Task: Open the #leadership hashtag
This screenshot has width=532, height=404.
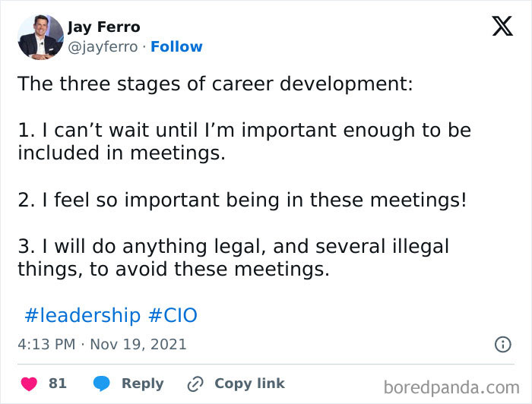Action: (82, 315)
